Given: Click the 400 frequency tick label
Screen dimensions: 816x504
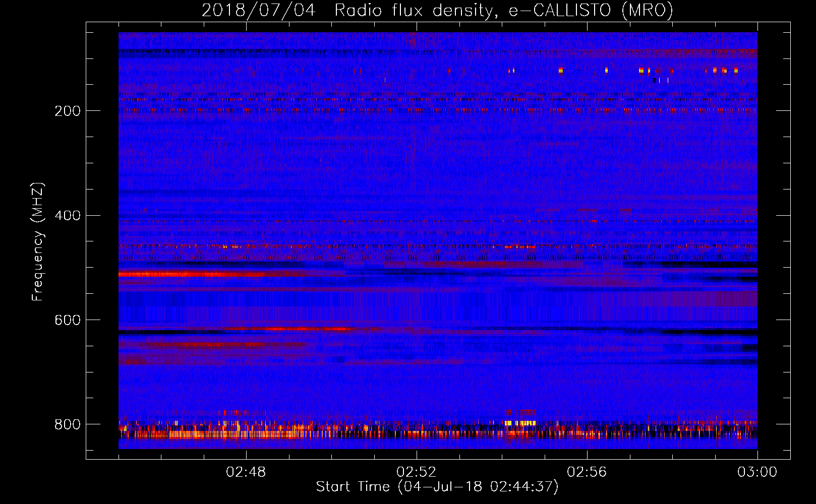Looking at the screenshot, I should (x=68, y=216).
